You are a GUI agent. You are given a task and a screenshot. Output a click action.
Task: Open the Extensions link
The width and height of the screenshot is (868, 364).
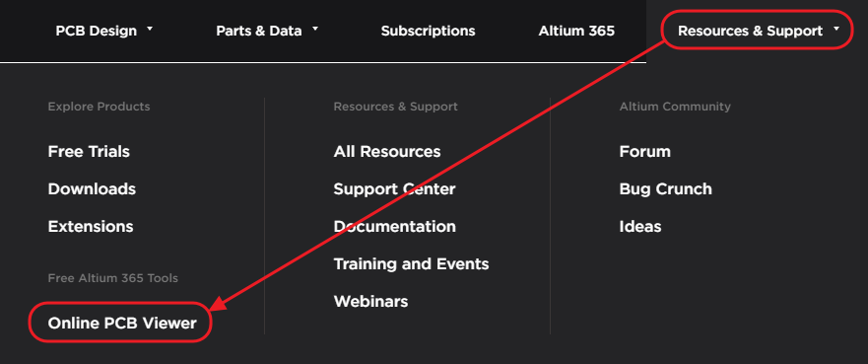click(91, 227)
